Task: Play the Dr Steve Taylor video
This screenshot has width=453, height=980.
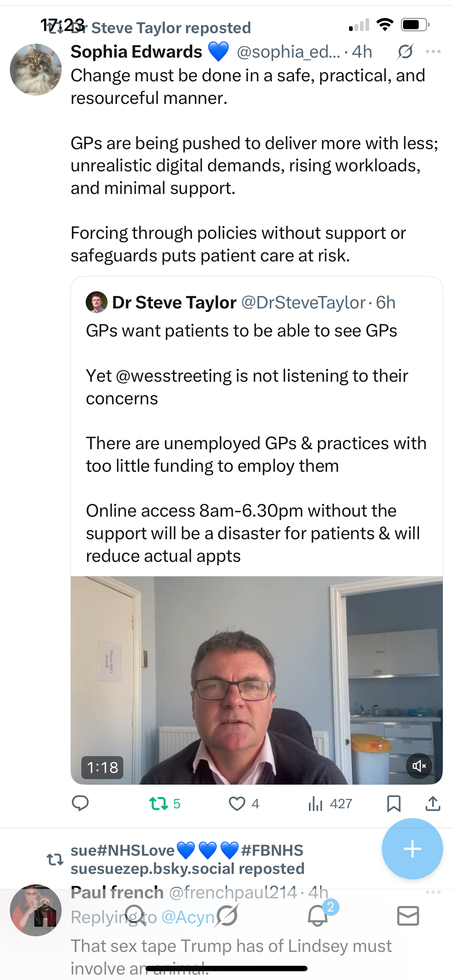Action: click(x=256, y=680)
